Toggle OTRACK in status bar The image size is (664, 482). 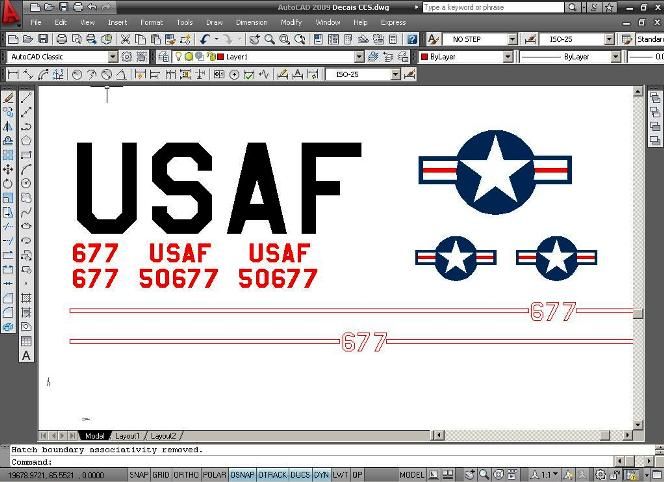click(x=272, y=475)
